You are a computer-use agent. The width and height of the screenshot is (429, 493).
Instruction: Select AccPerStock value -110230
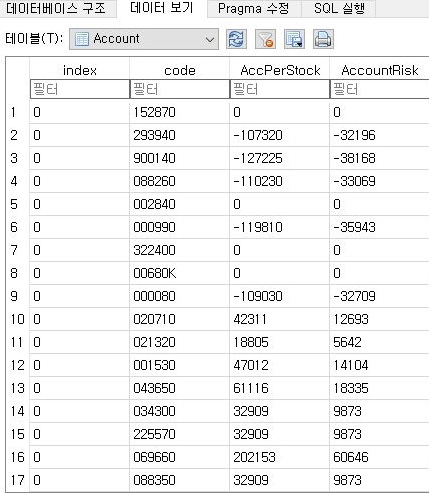tap(279, 181)
